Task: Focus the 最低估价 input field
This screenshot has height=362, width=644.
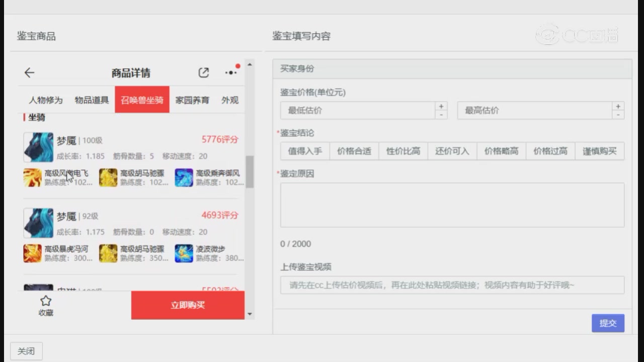Action: 358,110
